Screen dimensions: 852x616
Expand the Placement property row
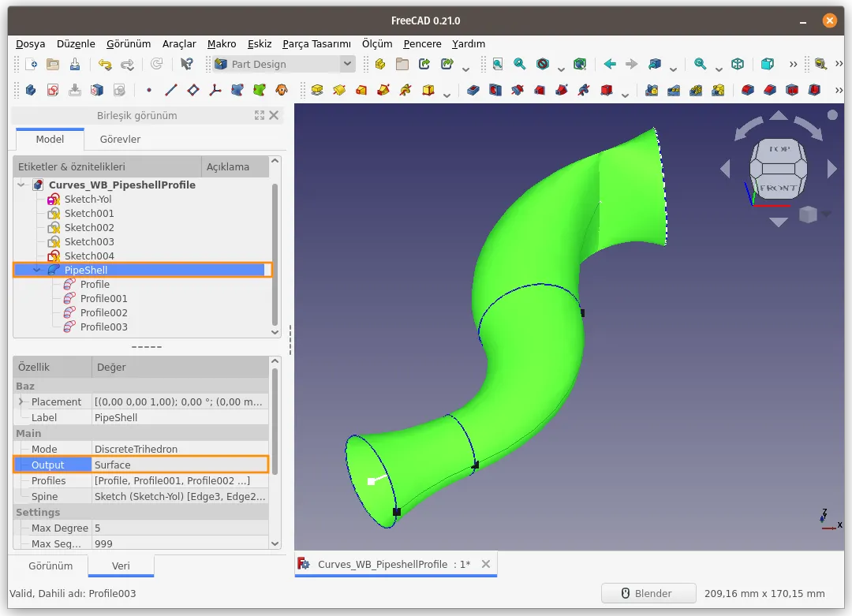(21, 402)
